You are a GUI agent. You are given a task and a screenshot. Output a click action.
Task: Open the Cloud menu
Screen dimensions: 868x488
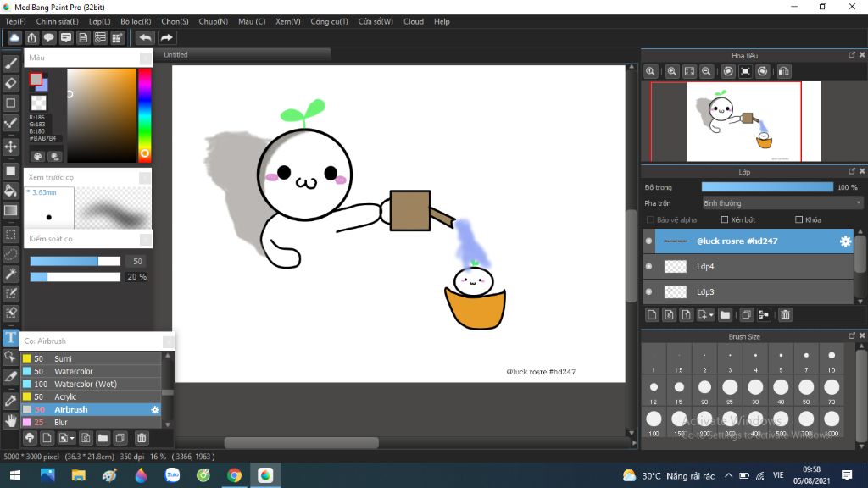click(414, 21)
